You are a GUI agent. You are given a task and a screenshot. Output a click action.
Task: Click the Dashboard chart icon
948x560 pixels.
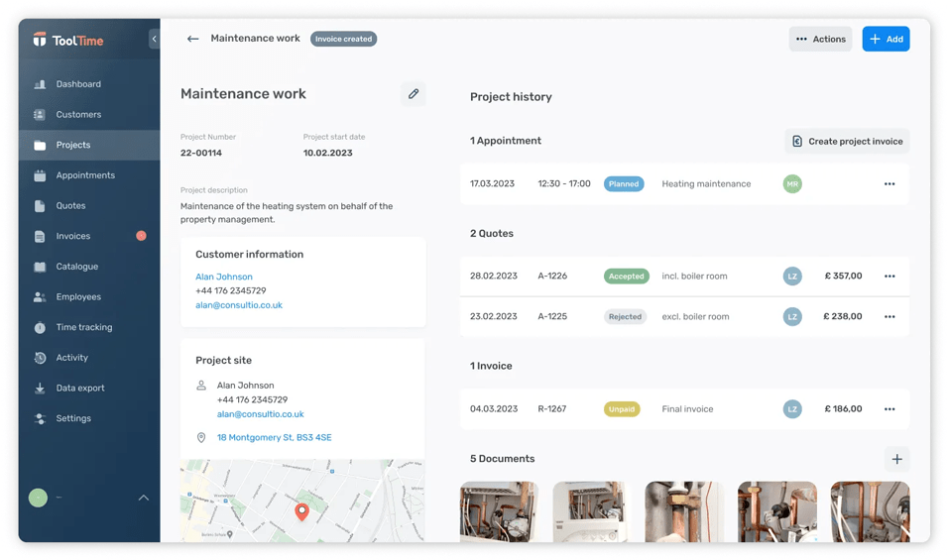[x=40, y=84]
